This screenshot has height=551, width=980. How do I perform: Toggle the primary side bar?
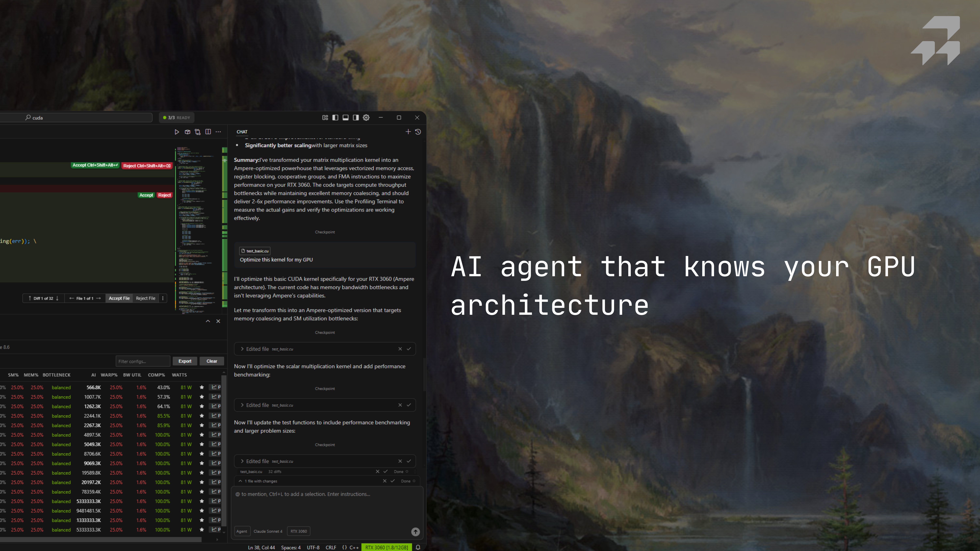(335, 118)
